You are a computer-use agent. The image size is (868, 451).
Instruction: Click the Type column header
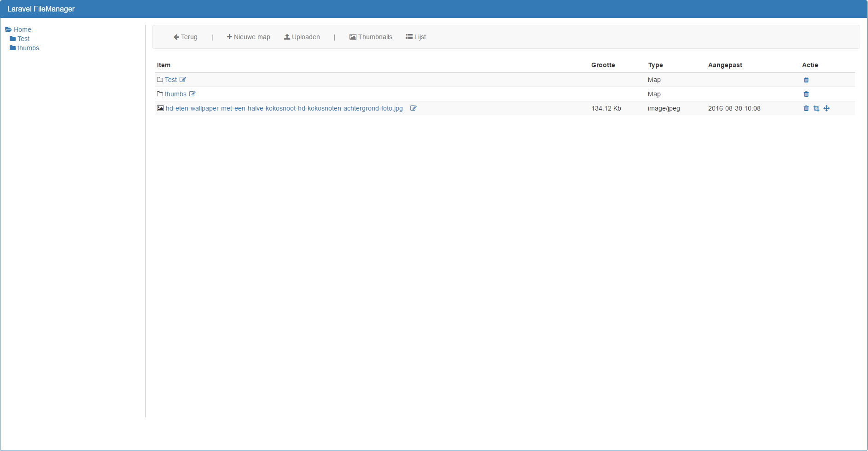656,65
